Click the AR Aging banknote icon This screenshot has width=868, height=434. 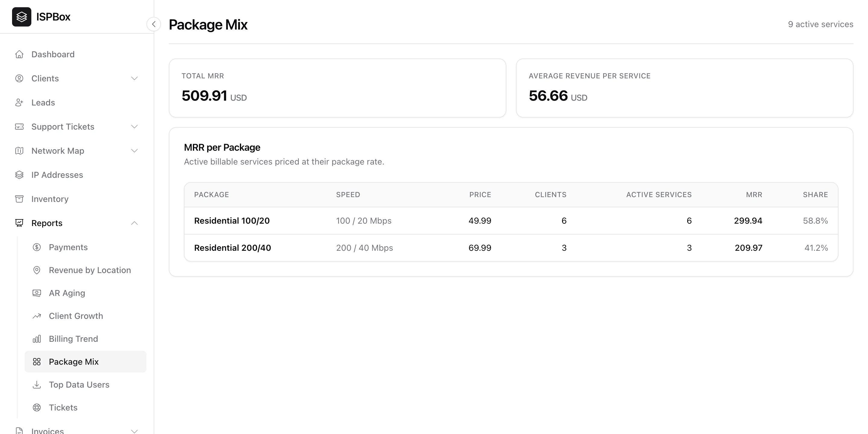[37, 293]
